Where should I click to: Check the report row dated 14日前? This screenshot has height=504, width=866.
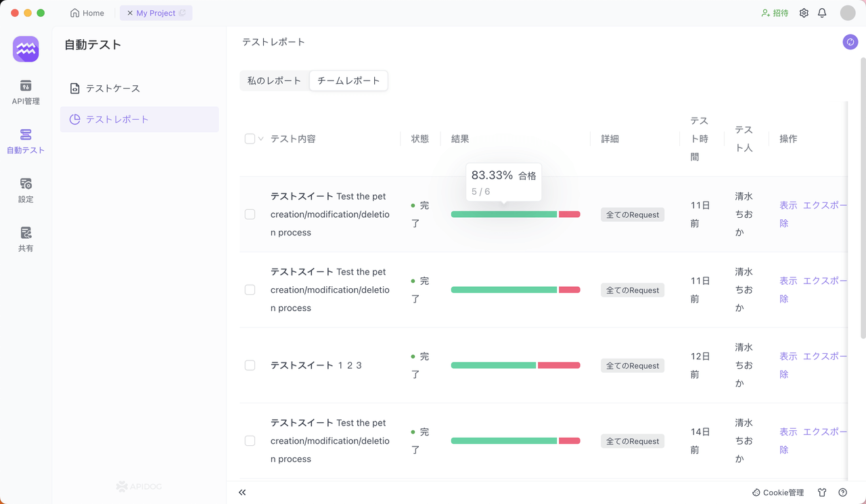point(250,440)
